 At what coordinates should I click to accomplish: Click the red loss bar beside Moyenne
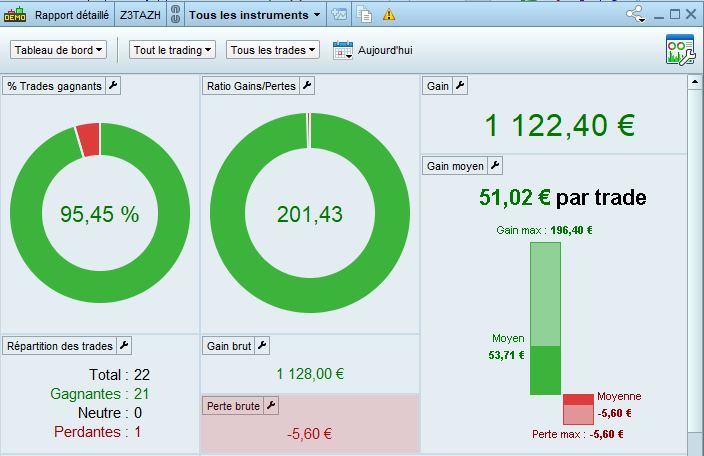pos(578,409)
